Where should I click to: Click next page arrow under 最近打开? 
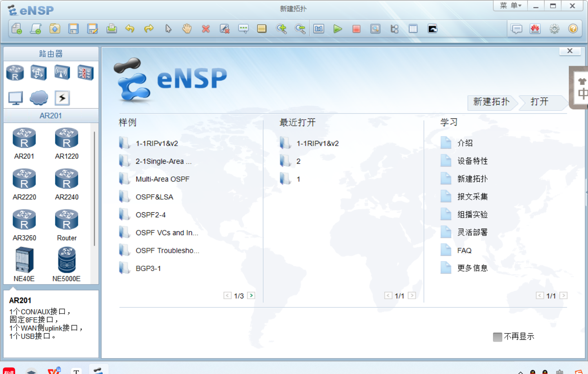pyautogui.click(x=412, y=296)
